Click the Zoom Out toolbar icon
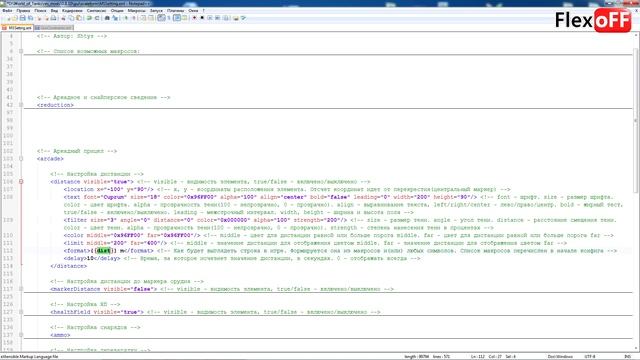 (x=134, y=18)
